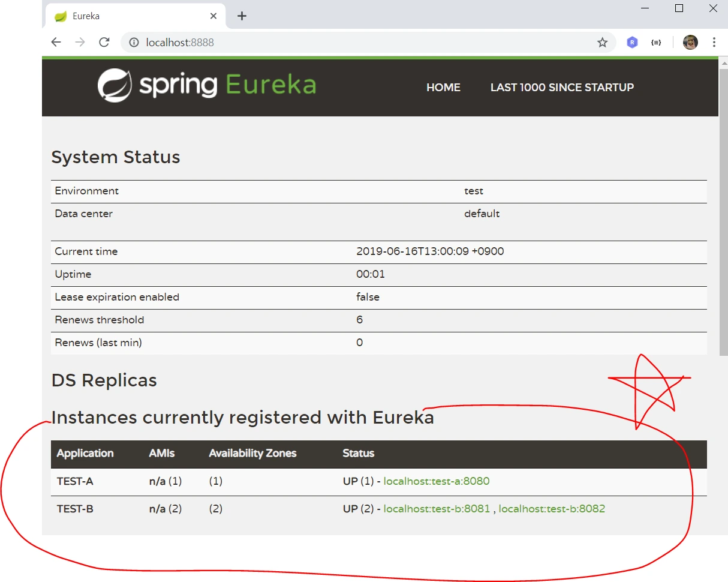Click the Current time label
The height and width of the screenshot is (582, 728).
86,252
